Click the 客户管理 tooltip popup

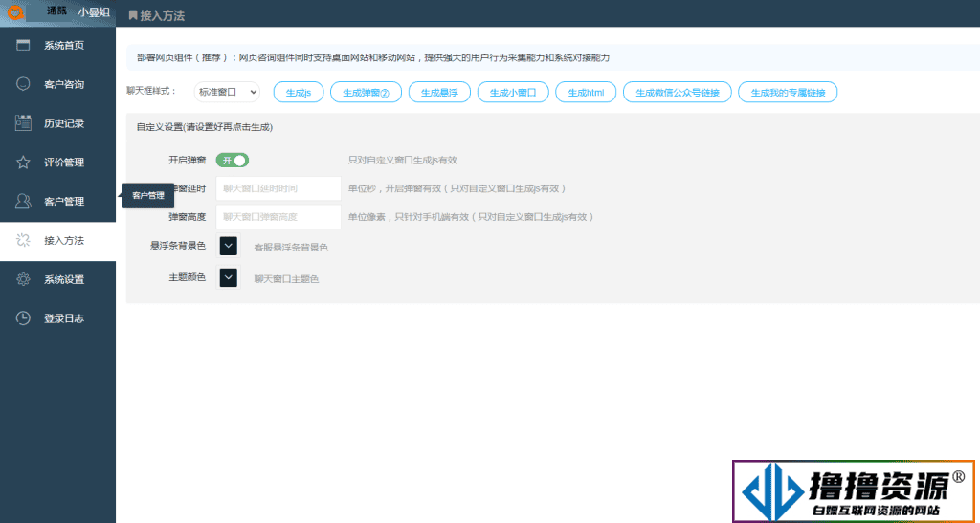[148, 195]
